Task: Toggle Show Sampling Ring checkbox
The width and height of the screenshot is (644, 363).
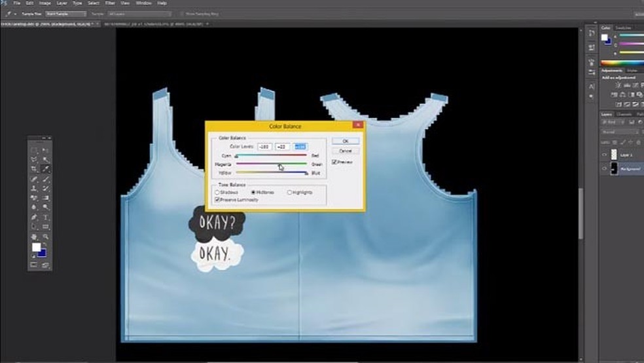Action: tap(181, 14)
